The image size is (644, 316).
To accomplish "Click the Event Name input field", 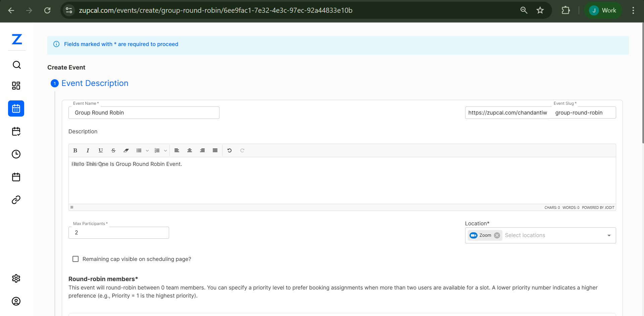I will click(x=144, y=113).
